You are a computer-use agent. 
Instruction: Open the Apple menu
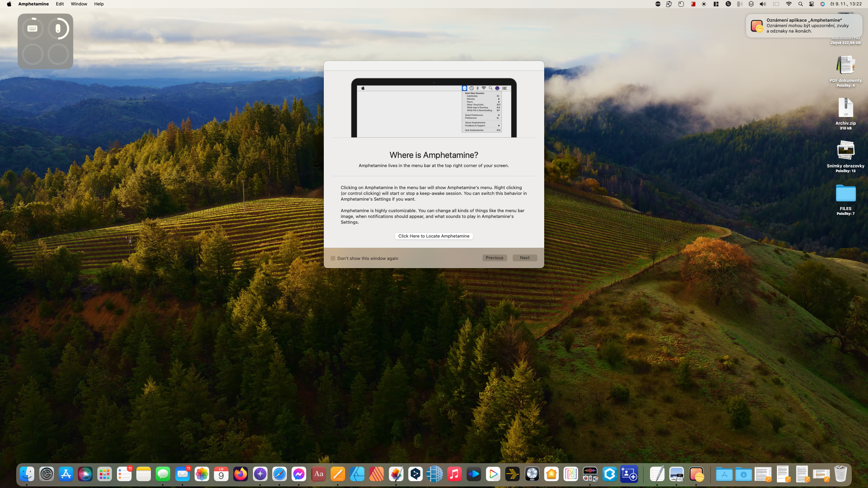click(x=9, y=4)
